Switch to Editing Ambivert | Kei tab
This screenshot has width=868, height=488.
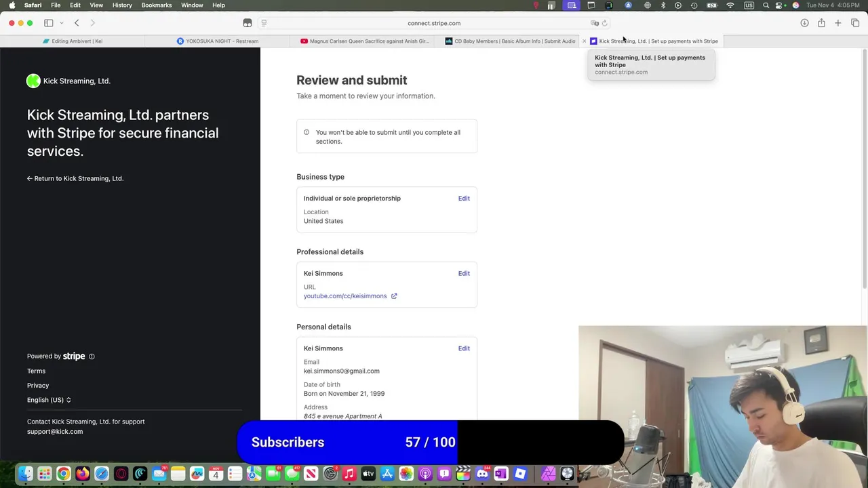tap(73, 41)
